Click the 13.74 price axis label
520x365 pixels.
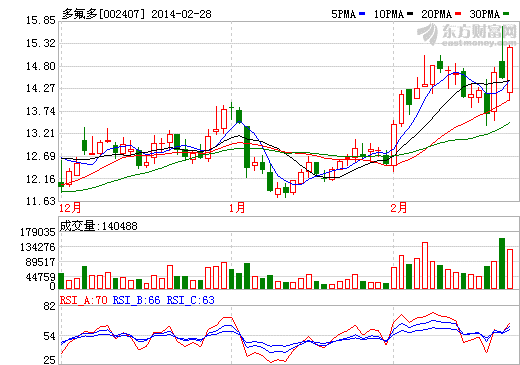41,111
